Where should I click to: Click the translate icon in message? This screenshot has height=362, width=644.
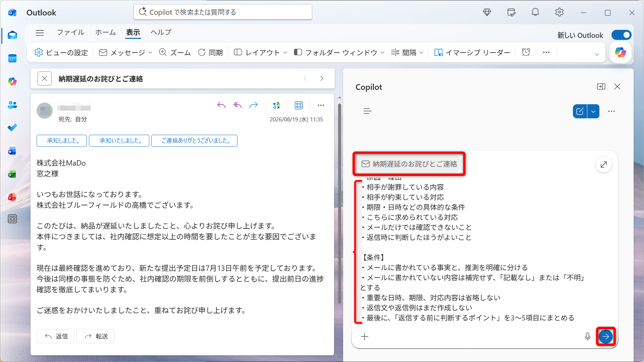point(276,105)
